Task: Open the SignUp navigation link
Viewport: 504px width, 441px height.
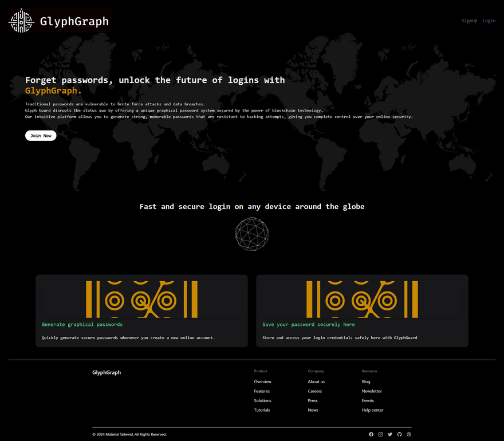Action: point(469,21)
